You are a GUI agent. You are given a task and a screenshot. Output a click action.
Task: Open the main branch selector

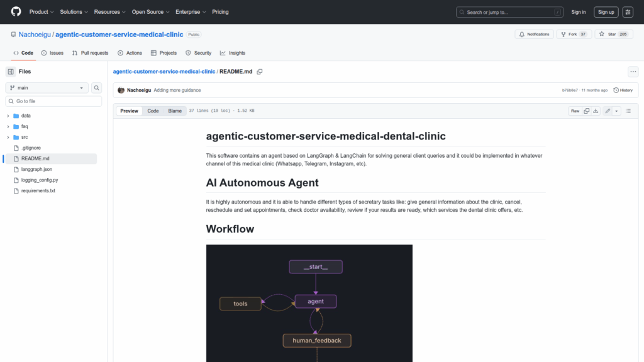[x=47, y=88]
